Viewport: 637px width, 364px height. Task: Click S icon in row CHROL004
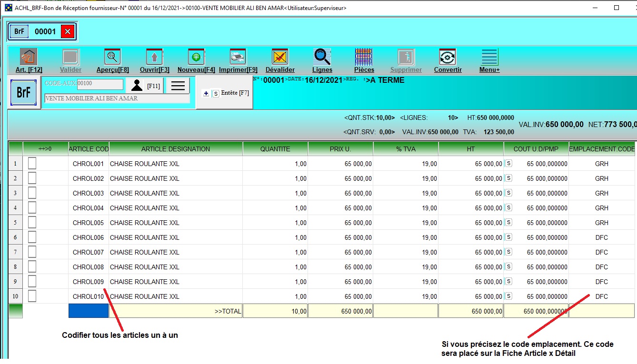[508, 207]
